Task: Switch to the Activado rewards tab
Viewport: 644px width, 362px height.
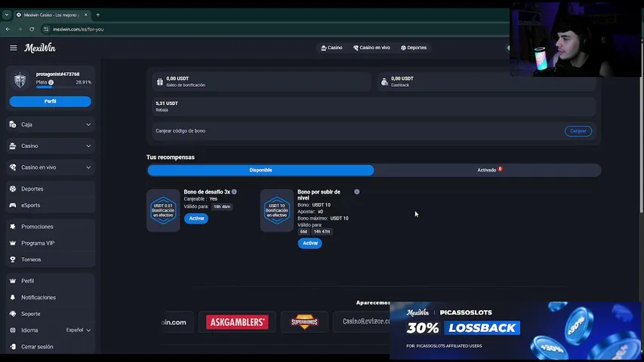Action: click(488, 170)
